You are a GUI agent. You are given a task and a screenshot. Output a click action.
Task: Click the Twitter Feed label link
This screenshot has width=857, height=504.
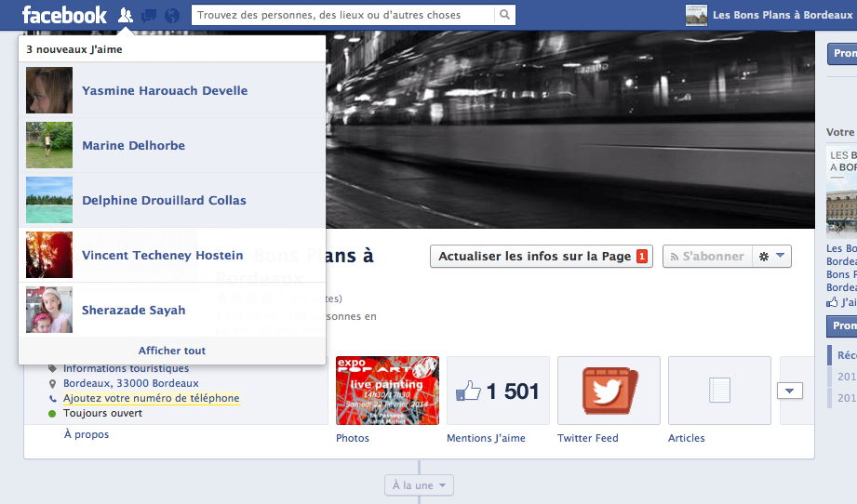pos(587,438)
